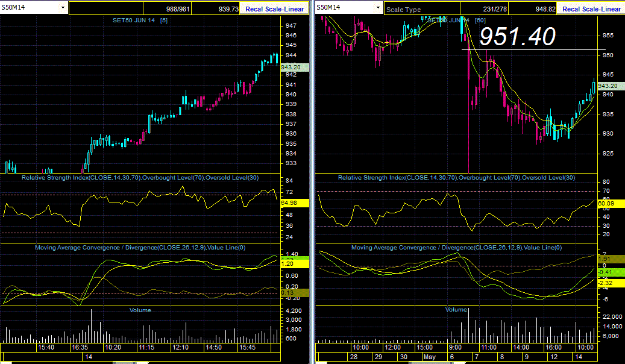625x364 pixels.
Task: Click the 15:40 time axis label
Action: 46,347
